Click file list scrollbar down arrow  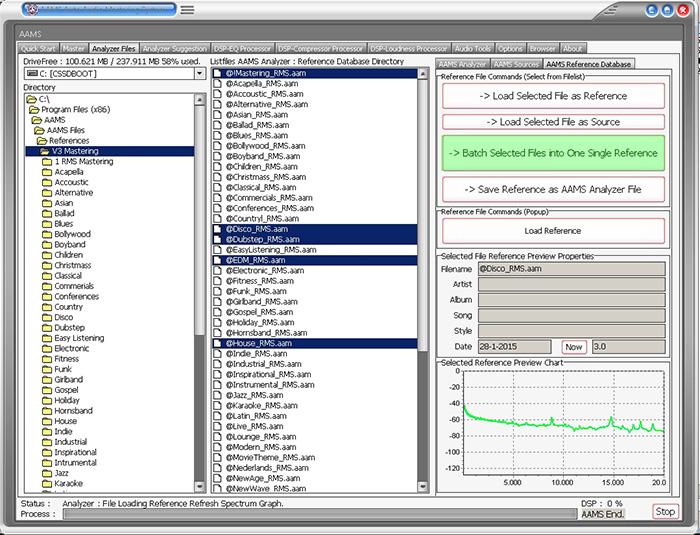point(423,487)
